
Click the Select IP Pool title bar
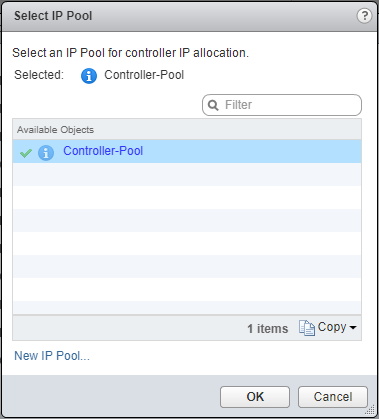click(189, 16)
